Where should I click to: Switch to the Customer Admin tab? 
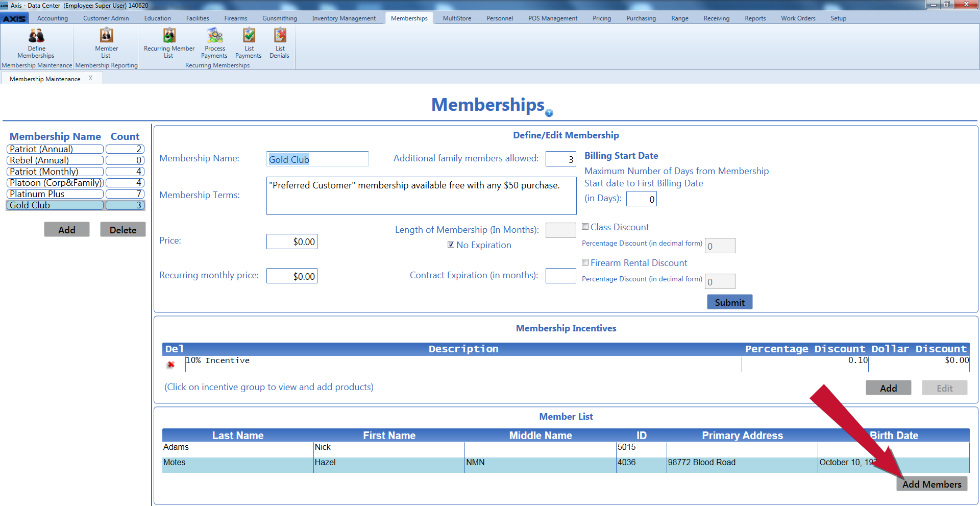[106, 18]
